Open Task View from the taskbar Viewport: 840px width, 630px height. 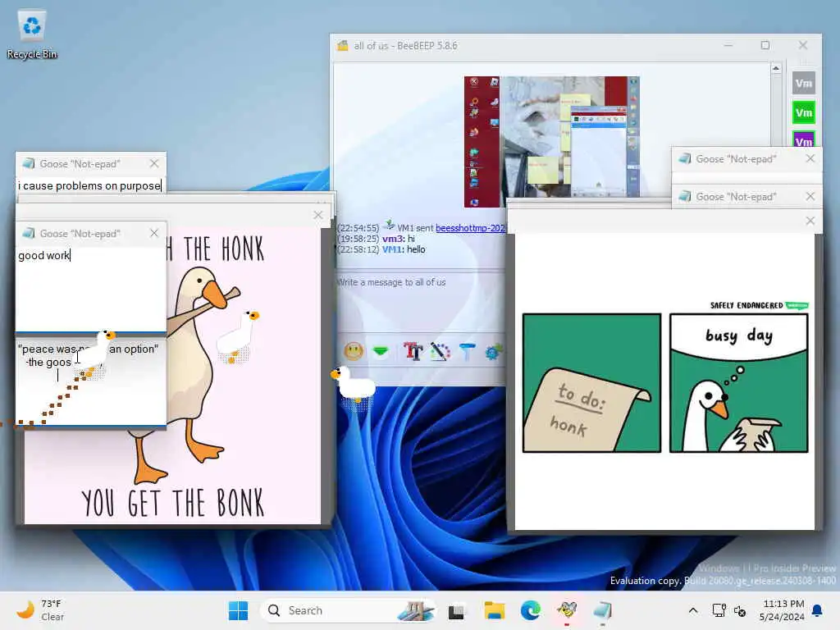pos(456,610)
